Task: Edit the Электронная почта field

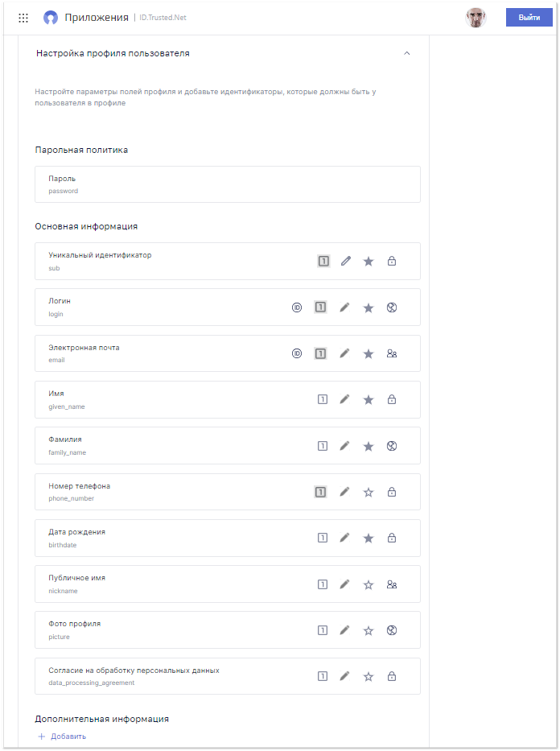Action: 344,353
